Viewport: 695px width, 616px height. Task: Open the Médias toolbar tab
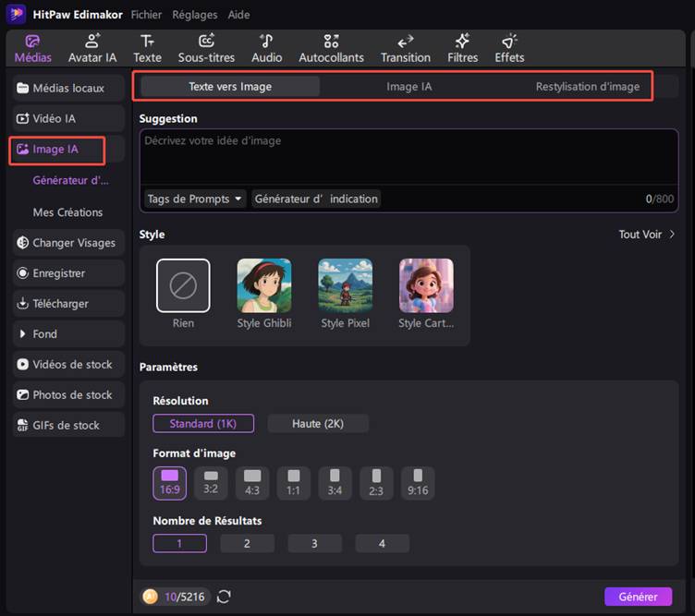[x=32, y=49]
